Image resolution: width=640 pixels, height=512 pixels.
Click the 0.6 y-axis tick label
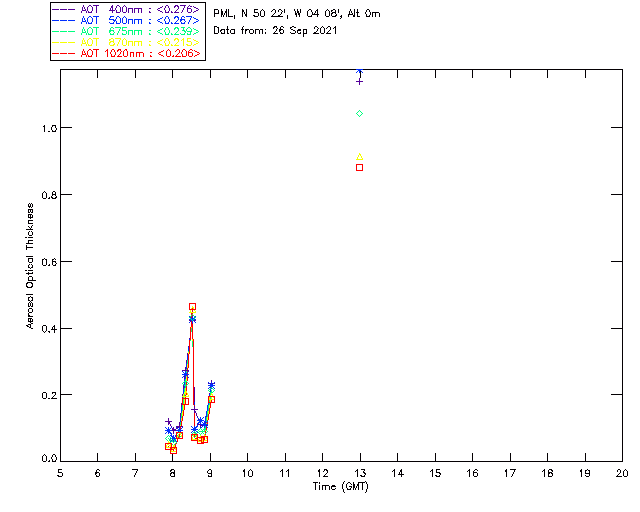(49, 262)
